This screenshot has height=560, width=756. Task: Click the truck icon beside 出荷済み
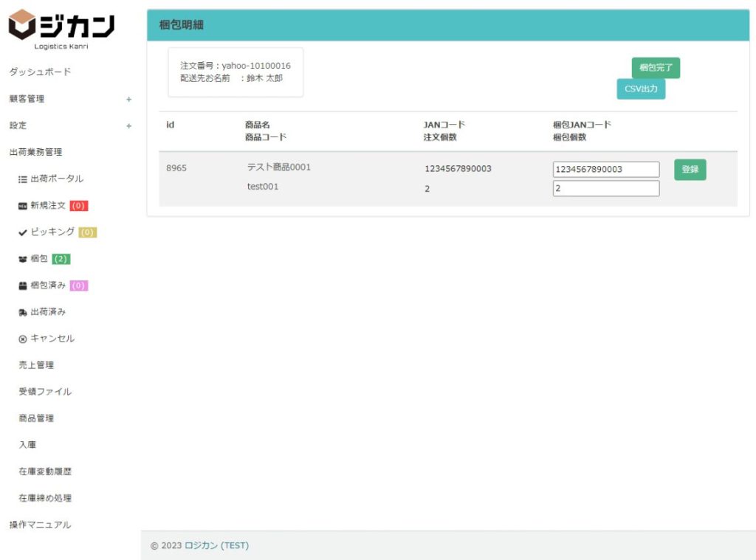[x=22, y=312]
